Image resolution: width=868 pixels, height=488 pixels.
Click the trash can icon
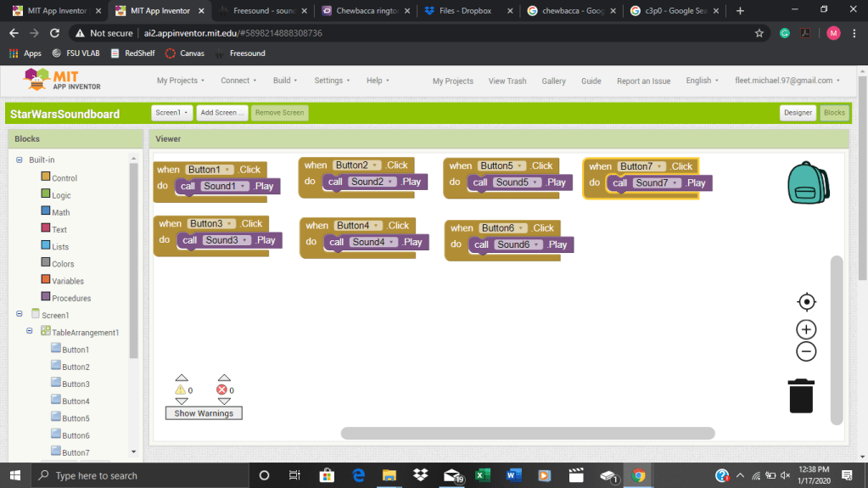click(801, 396)
